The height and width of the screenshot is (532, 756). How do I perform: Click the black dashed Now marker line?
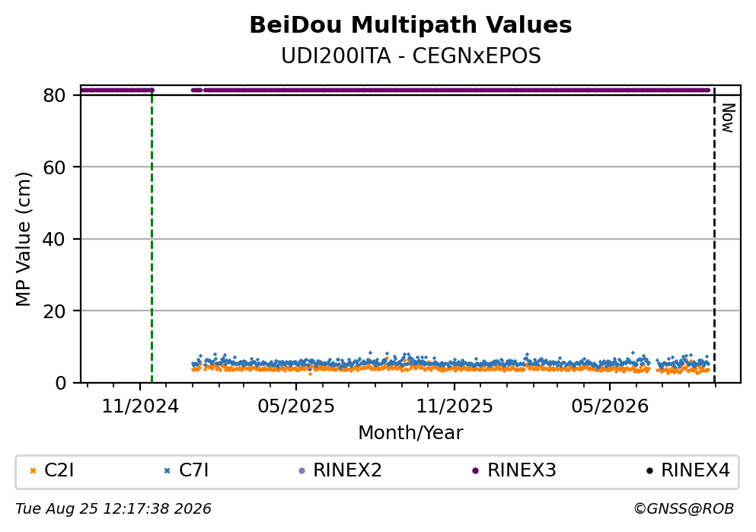click(x=715, y=236)
